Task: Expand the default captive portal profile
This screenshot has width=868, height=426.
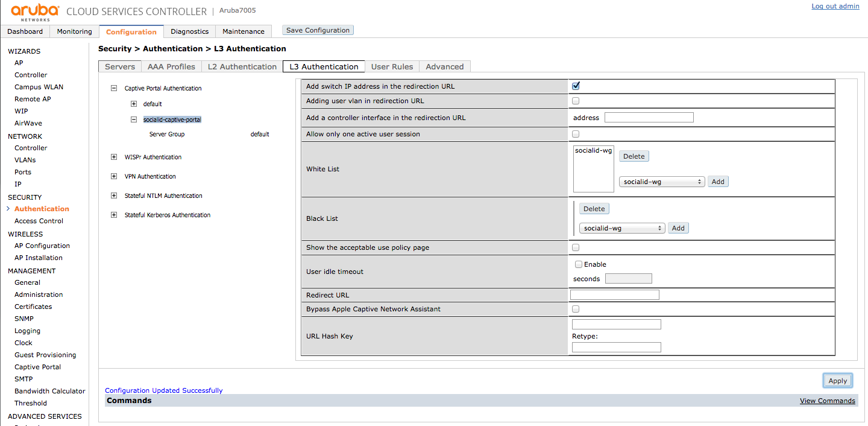Action: pyautogui.click(x=134, y=104)
